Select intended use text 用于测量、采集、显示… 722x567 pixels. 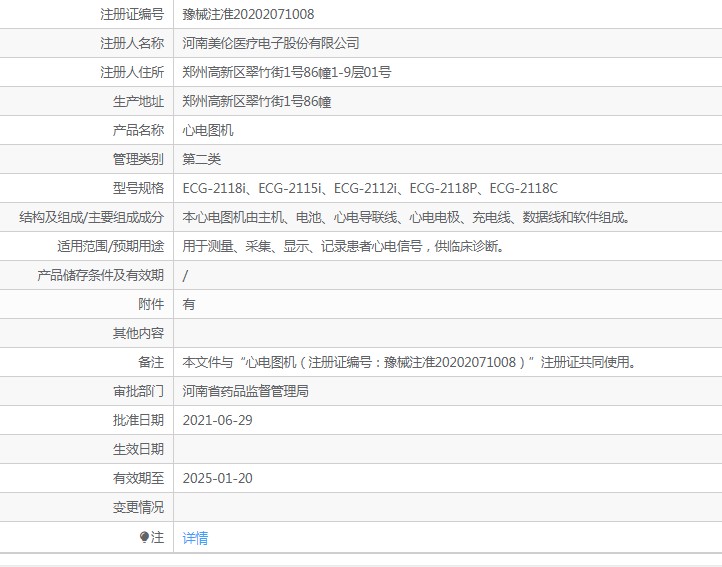[x=344, y=246]
